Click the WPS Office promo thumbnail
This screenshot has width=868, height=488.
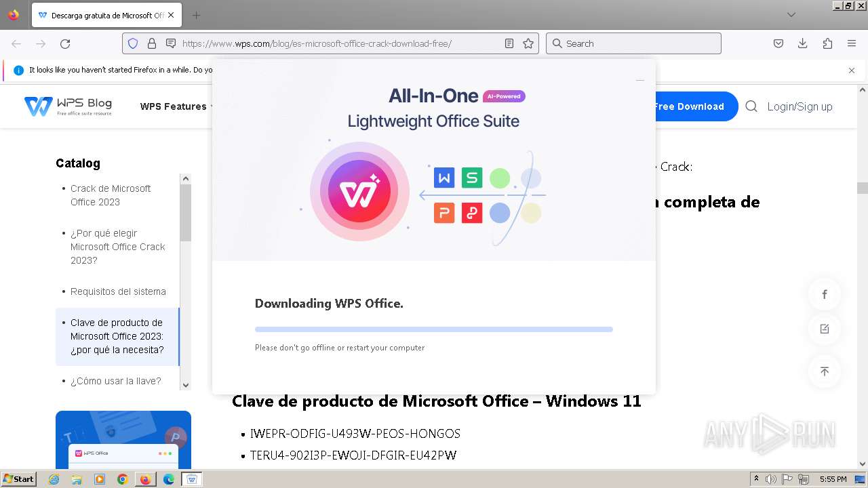(x=123, y=439)
